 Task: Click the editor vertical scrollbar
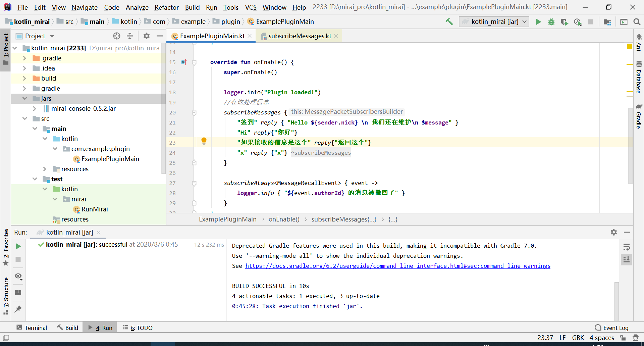tap(630, 145)
